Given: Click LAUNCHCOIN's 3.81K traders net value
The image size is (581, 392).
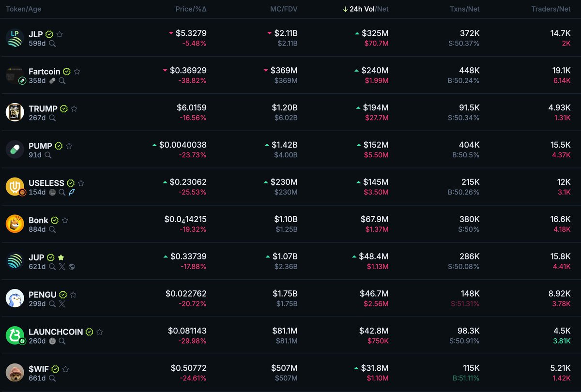Looking at the screenshot, I should click(562, 341).
